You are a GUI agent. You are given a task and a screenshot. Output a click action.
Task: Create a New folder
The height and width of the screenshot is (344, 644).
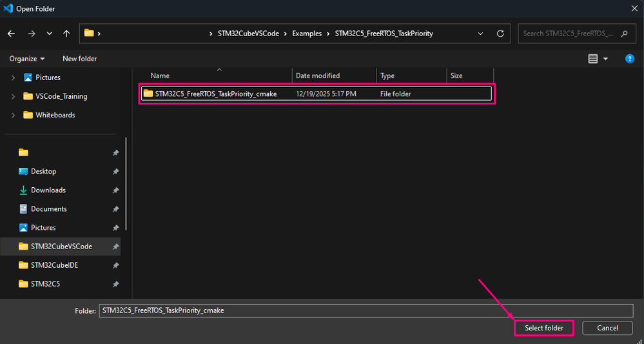click(x=80, y=59)
